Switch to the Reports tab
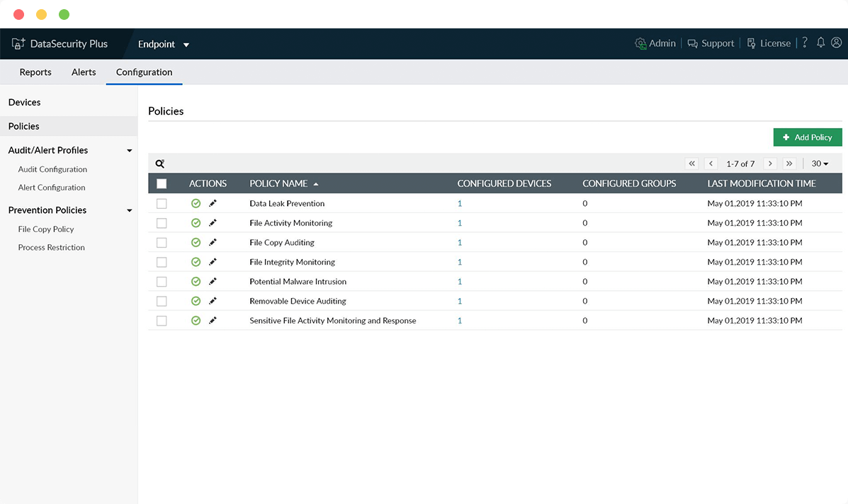This screenshot has width=848, height=504. pyautogui.click(x=35, y=72)
